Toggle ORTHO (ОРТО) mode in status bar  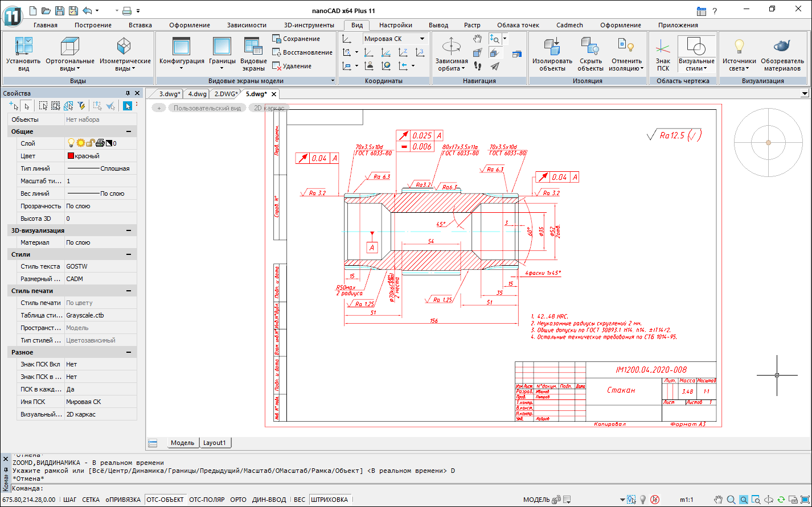coord(238,500)
